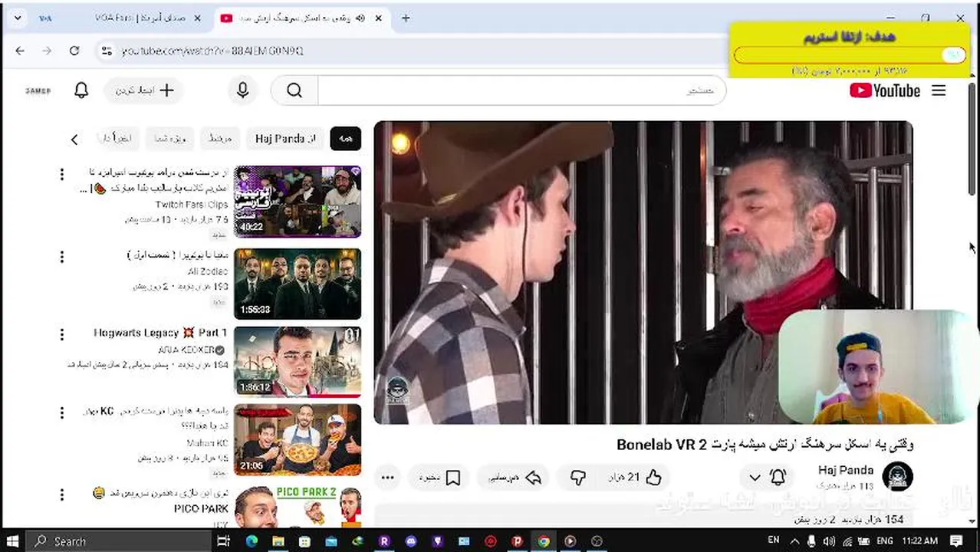Image resolution: width=980 pixels, height=552 pixels.
Task: Save the video with bookmark button
Action: (440, 478)
